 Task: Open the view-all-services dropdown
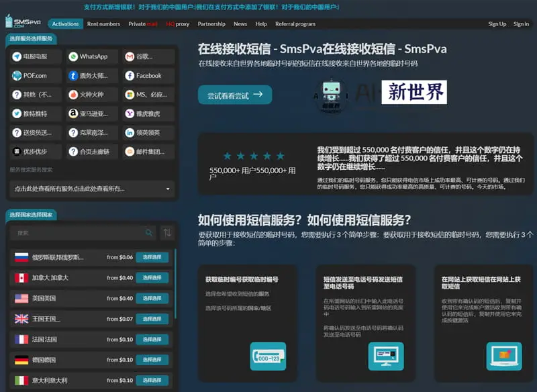[92, 189]
